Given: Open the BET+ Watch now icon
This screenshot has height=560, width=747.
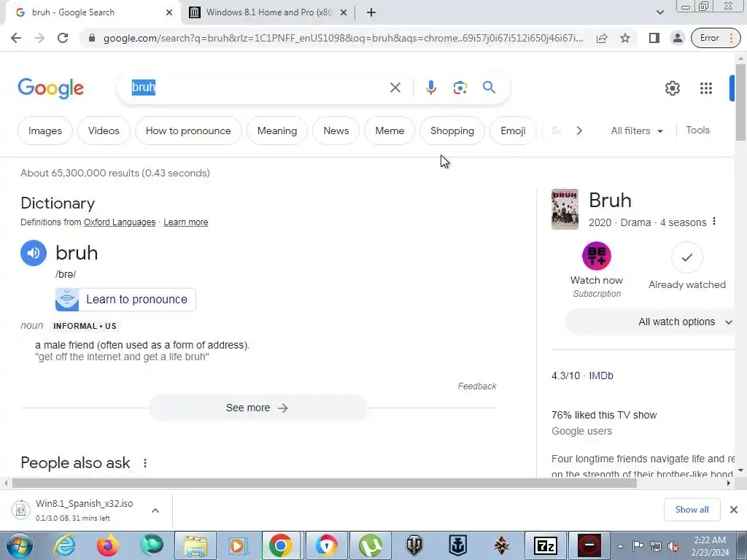Looking at the screenshot, I should coord(597,256).
